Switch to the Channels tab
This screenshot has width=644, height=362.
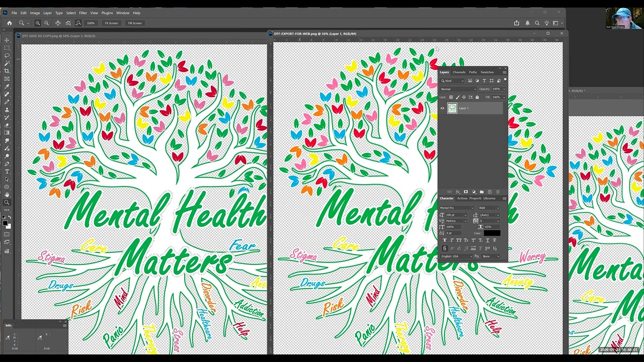[x=459, y=72]
